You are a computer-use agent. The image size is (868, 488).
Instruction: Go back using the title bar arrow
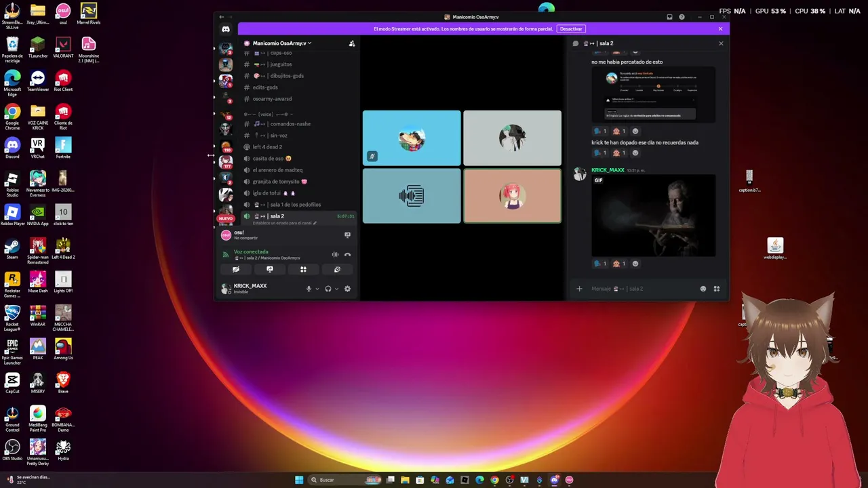click(221, 17)
